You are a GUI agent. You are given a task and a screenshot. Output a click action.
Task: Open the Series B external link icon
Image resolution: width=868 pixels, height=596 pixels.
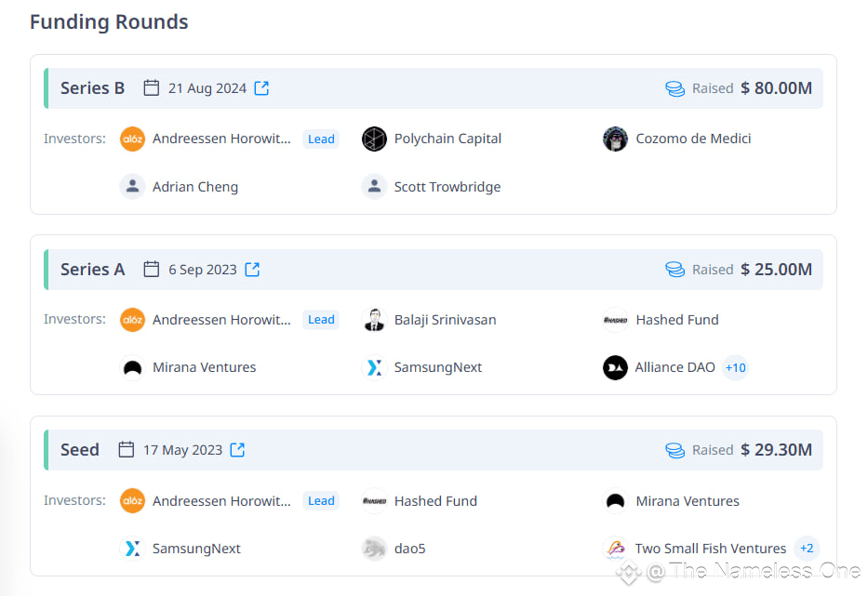tap(261, 88)
